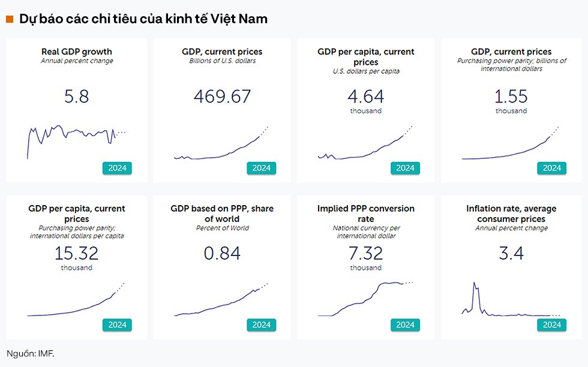Click 2024 badge on GDP share of world card
The height and width of the screenshot is (367, 588).
(261, 324)
